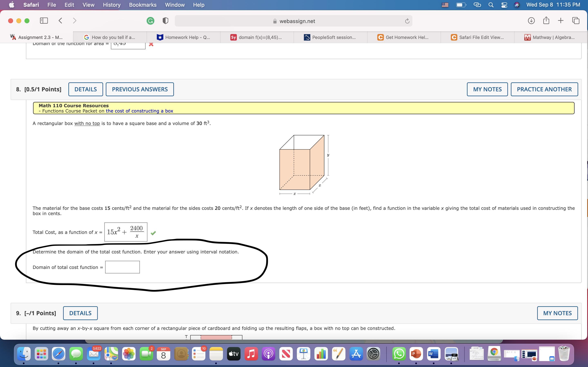Open MY NOTES for question 8
Viewport: 588px width, 367px height.
487,89
